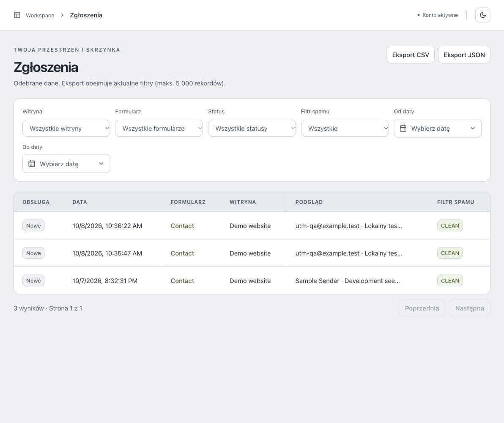The width and height of the screenshot is (504, 423).
Task: Click CLEAN badge in the 8:32:31 PM row
Action: pos(450,280)
